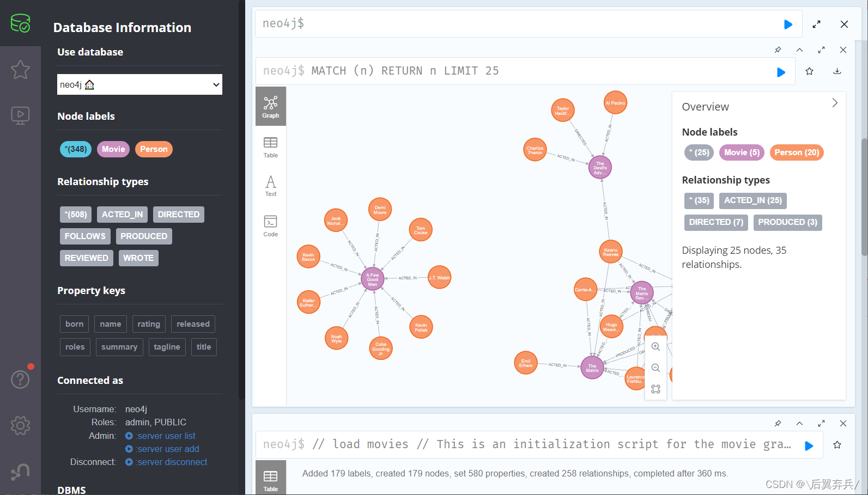Click the A Few Good Men movie node
868x495 pixels.
point(373,279)
